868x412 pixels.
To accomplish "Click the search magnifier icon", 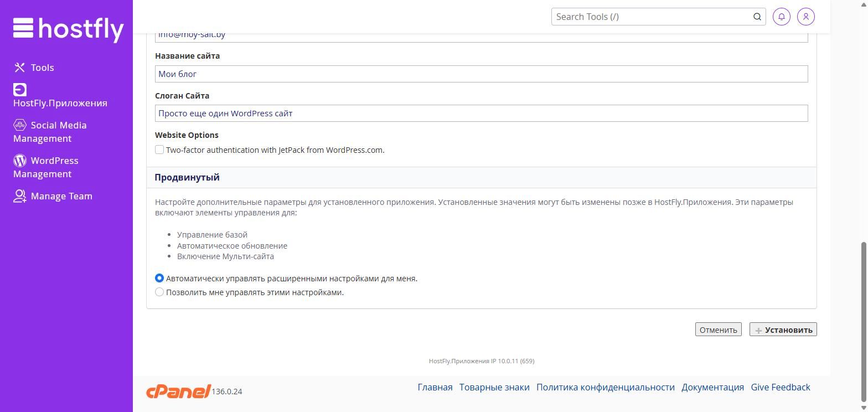I will coord(757,17).
